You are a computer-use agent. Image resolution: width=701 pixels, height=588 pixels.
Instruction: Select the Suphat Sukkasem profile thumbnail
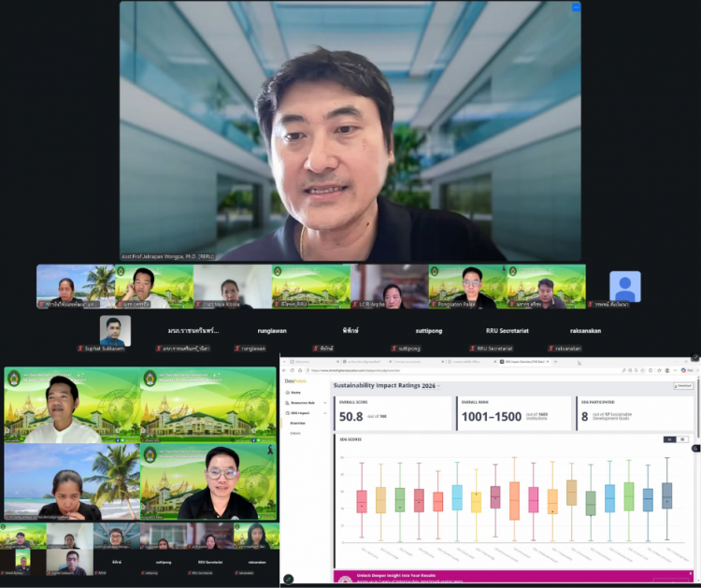[x=115, y=330]
